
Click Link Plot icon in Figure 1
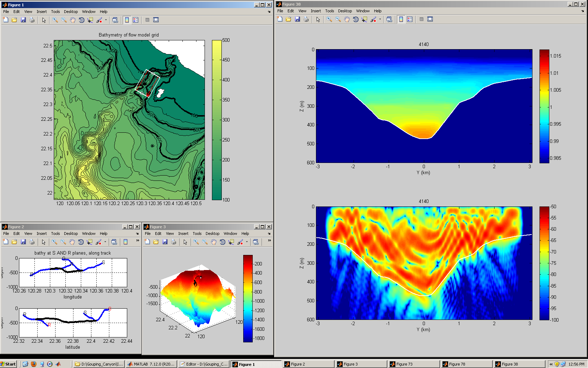click(115, 20)
